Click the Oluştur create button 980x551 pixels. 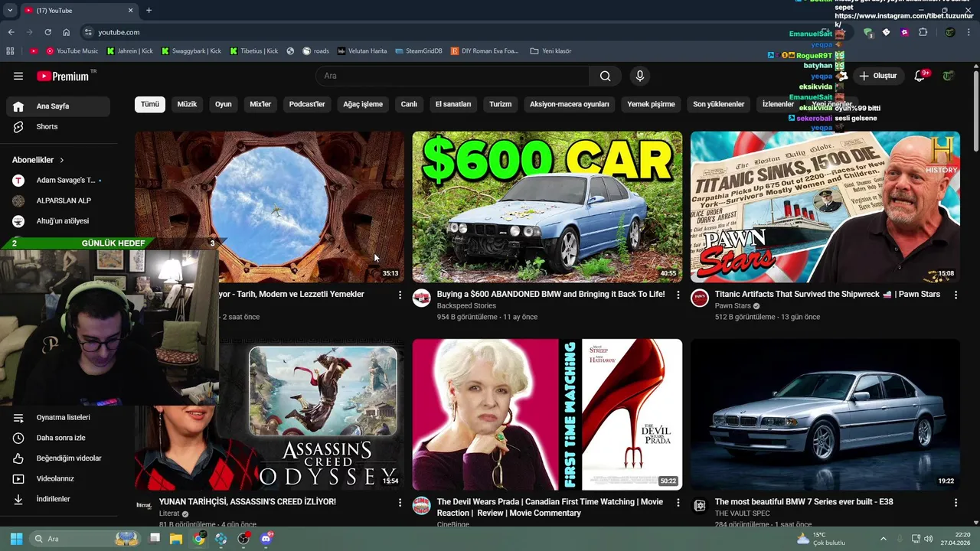coord(877,76)
